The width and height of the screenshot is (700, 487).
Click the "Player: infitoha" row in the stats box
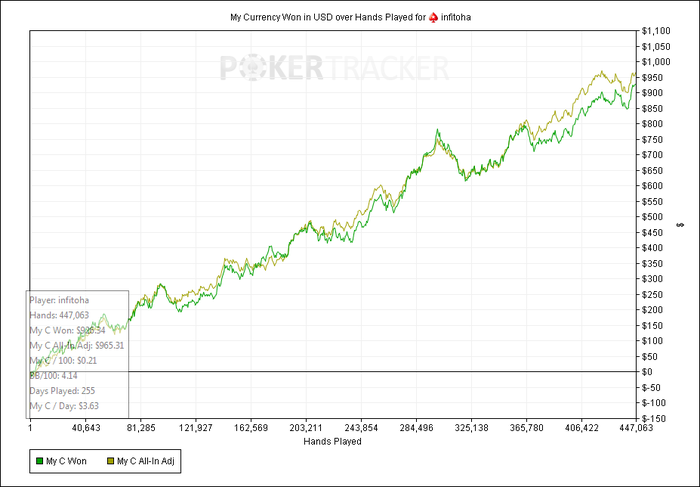(x=59, y=300)
